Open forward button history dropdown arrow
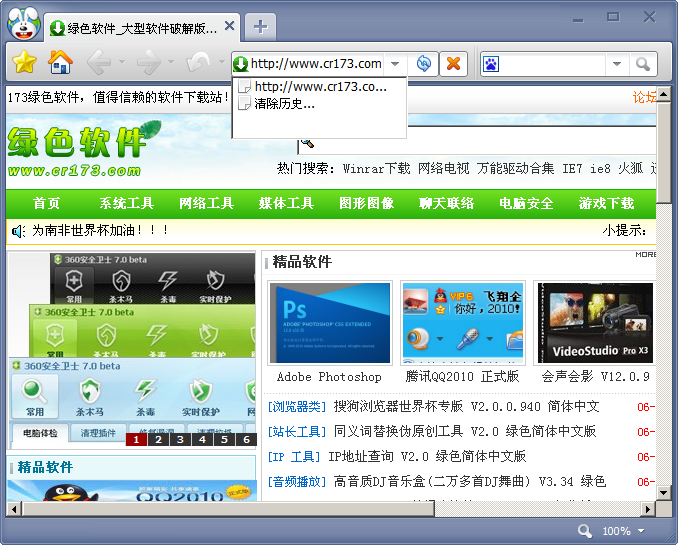This screenshot has width=678, height=545. pos(171,62)
